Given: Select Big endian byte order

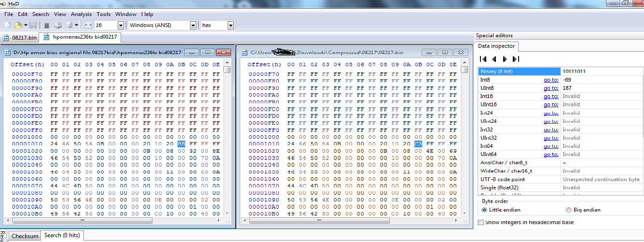Looking at the screenshot, I should (x=583, y=210).
